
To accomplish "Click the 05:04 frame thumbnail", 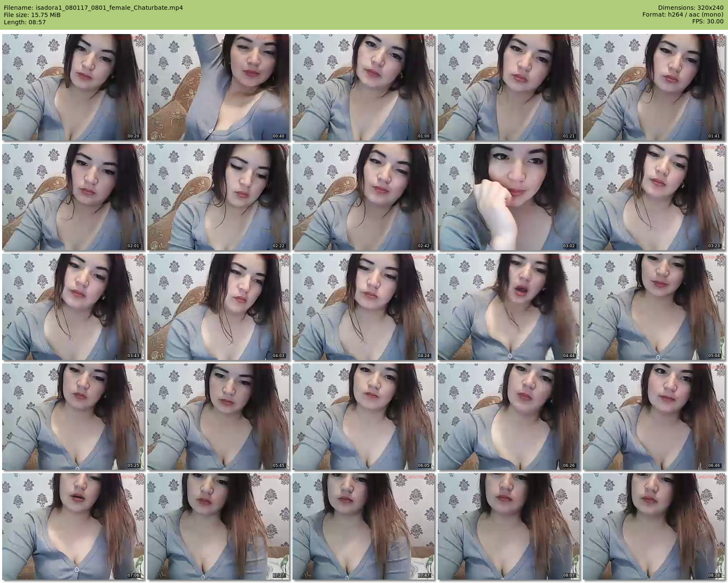I will (x=654, y=307).
